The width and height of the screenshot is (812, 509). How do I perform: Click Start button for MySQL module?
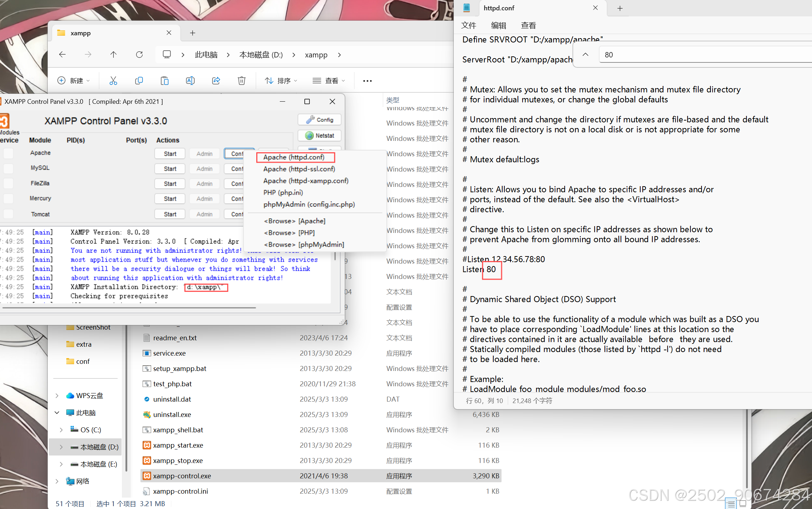click(x=170, y=169)
